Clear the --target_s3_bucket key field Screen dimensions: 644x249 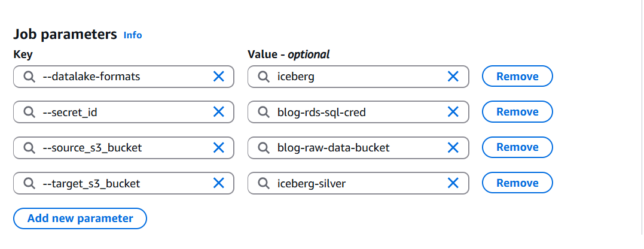[219, 183]
